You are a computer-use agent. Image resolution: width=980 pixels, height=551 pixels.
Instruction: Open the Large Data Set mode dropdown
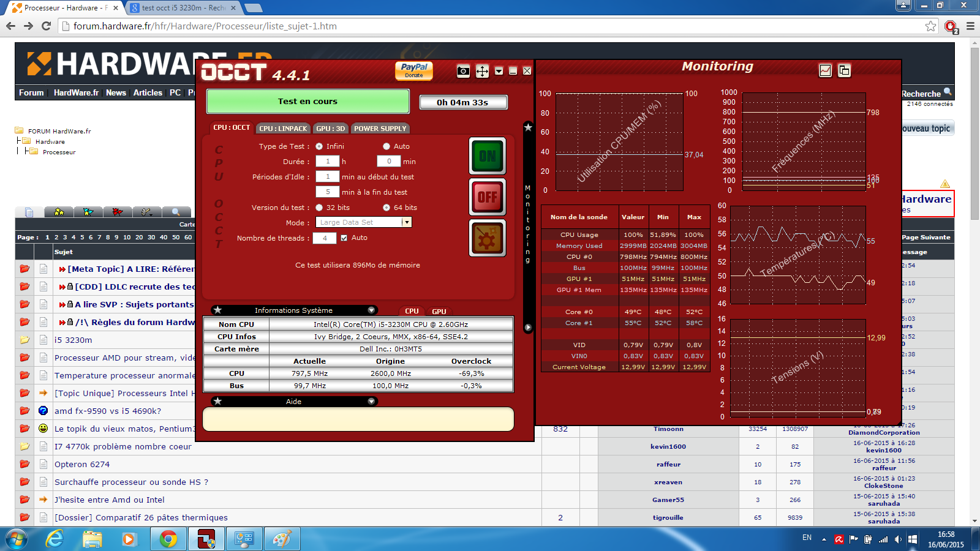[406, 222]
